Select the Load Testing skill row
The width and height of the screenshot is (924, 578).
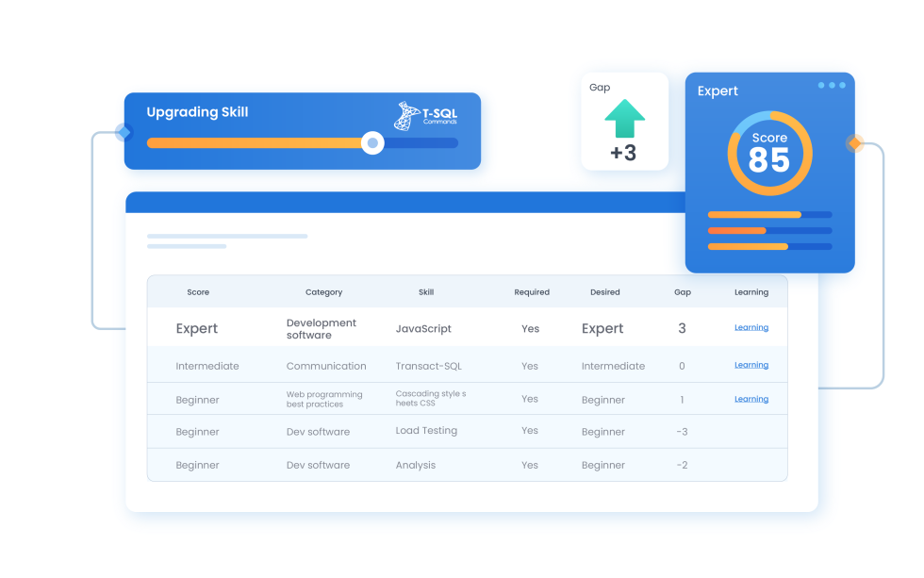426,431
